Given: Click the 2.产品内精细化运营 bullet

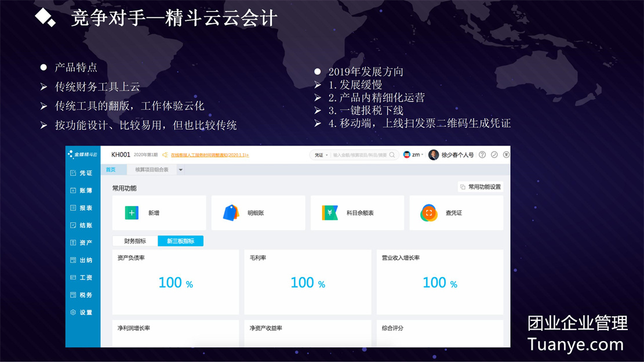Looking at the screenshot, I should [377, 98].
